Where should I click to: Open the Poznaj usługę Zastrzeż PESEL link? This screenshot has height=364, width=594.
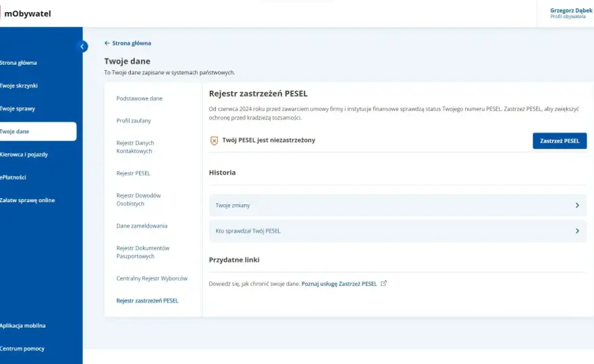coord(339,284)
